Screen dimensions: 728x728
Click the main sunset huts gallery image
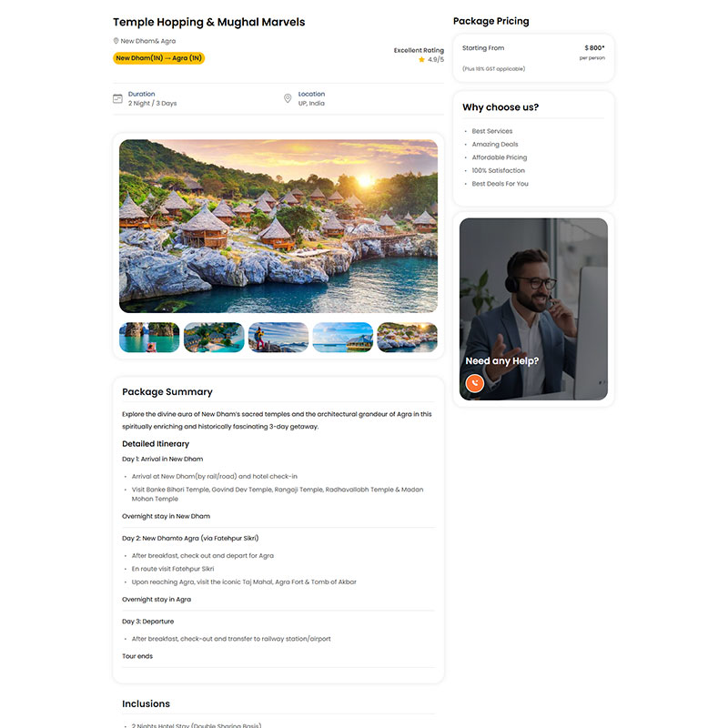coord(278,226)
